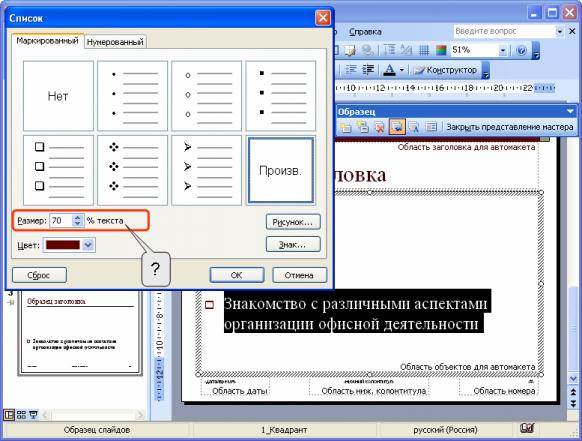Image resolution: width=582 pixels, height=441 pixels.
Task: Click the blue help question mark icon
Action: point(521,50)
